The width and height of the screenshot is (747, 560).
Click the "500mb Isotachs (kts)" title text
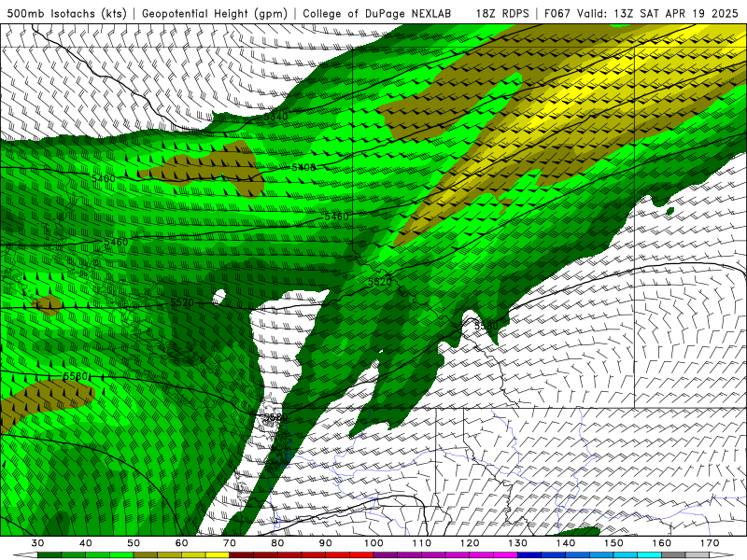[66, 13]
